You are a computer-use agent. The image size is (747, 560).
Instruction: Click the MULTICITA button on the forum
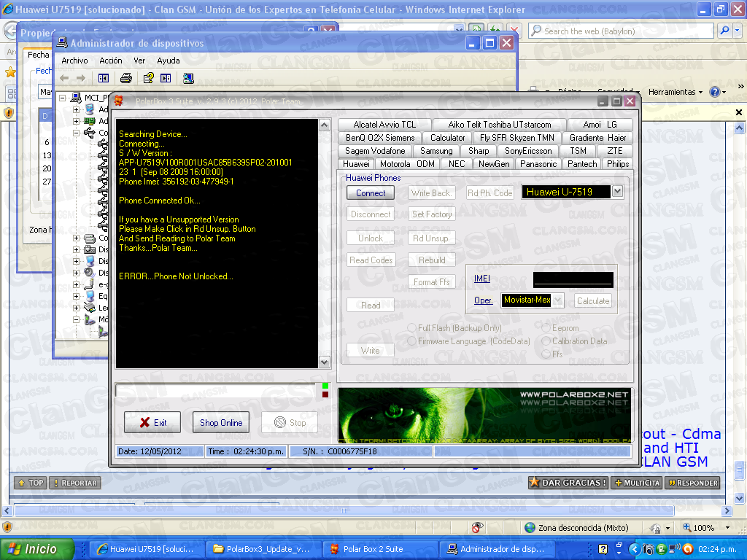coord(637,483)
